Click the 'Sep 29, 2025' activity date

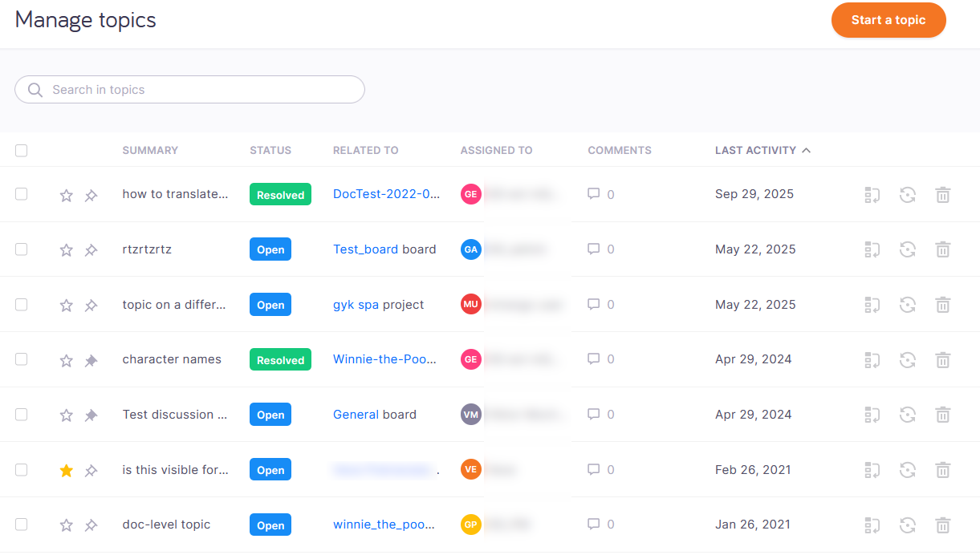(x=754, y=194)
